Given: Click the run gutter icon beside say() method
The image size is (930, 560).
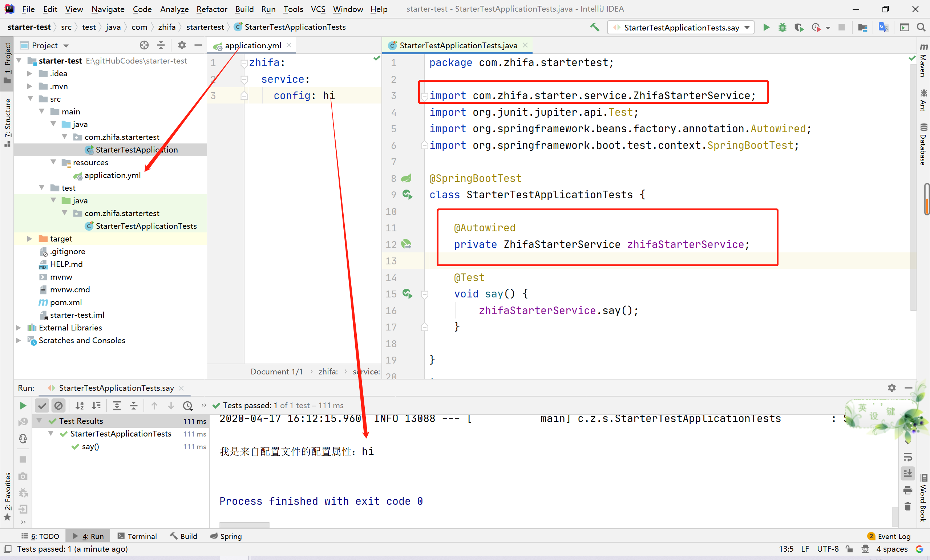Looking at the screenshot, I should click(407, 293).
